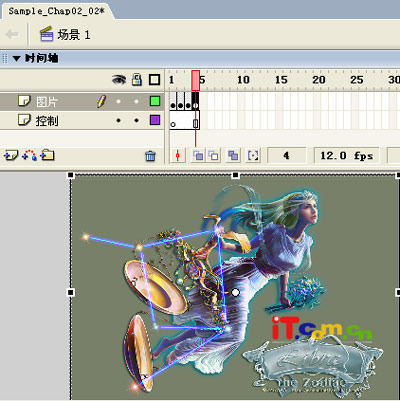Image resolution: width=400 pixels, height=401 pixels.
Task: Click Edit Multiple Frames icon
Action: (233, 156)
